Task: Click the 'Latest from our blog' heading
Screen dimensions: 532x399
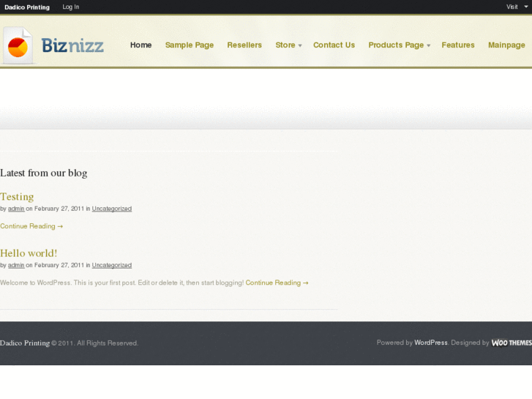Action: (44, 173)
